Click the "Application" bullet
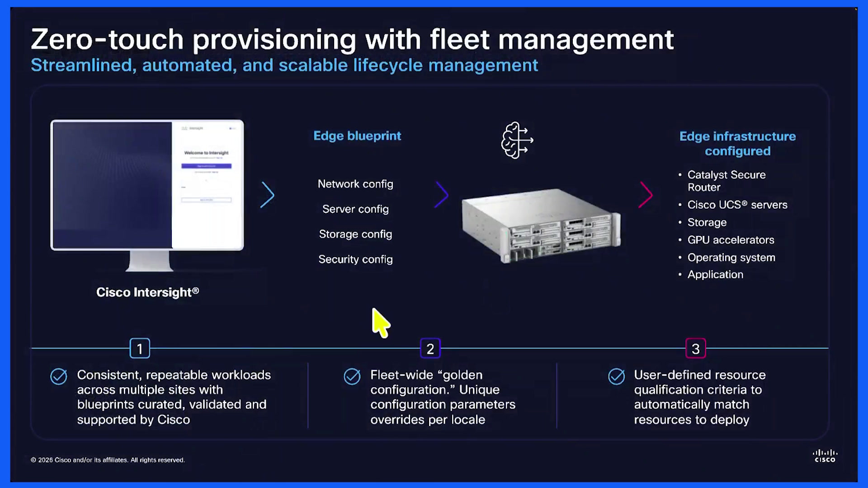 coord(711,275)
